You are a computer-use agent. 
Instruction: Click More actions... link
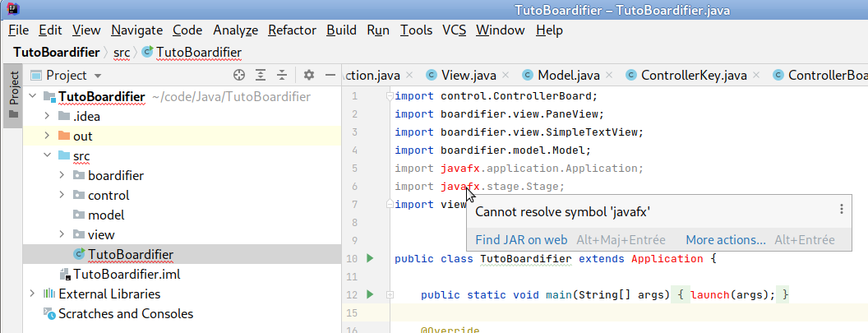(725, 240)
